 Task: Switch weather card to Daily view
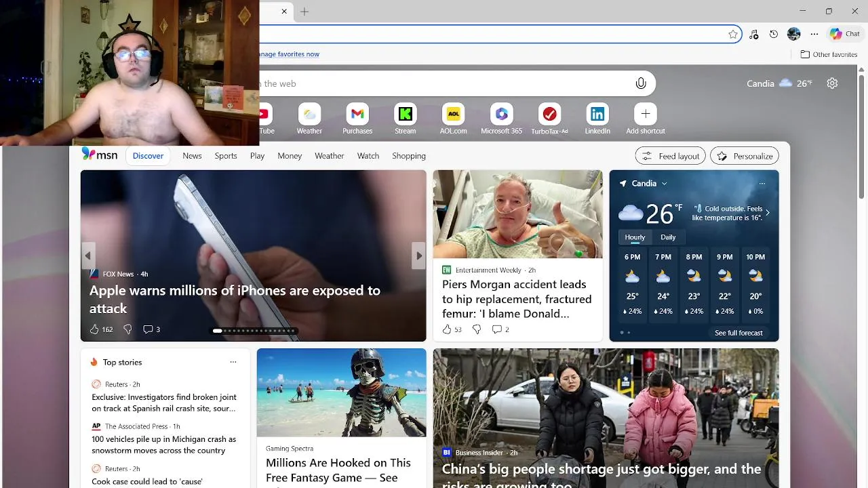pyautogui.click(x=668, y=237)
